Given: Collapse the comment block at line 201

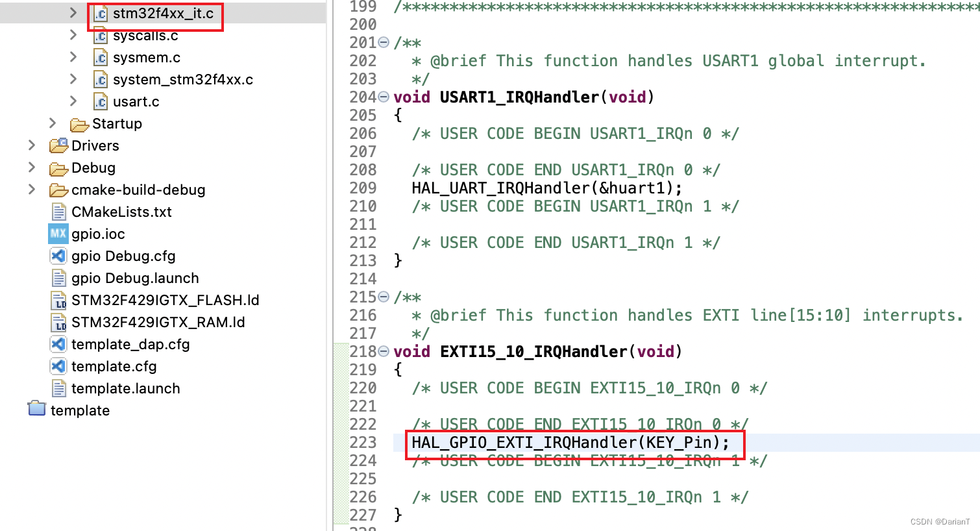Looking at the screenshot, I should (384, 43).
